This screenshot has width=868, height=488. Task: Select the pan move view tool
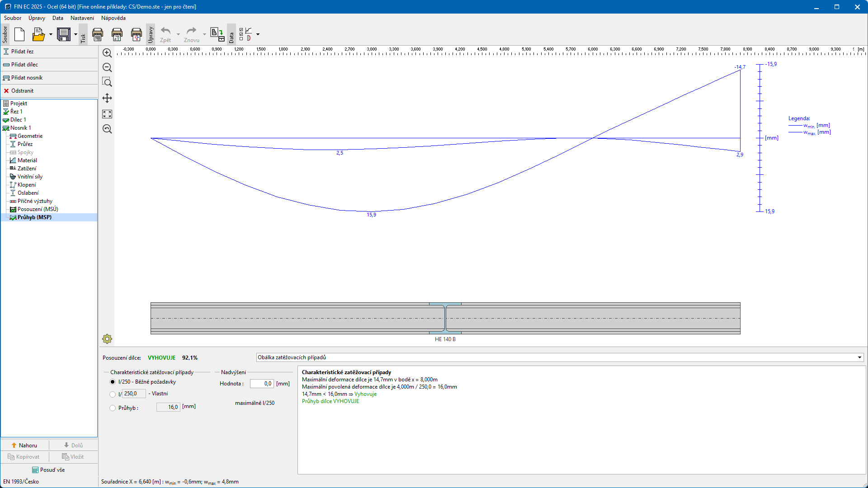point(107,98)
